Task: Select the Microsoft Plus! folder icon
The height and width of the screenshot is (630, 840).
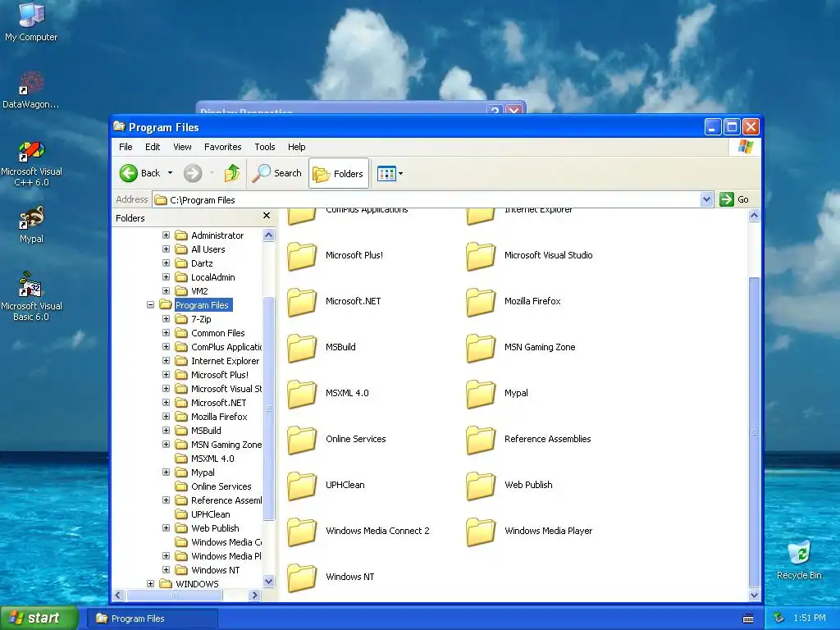Action: coord(302,256)
